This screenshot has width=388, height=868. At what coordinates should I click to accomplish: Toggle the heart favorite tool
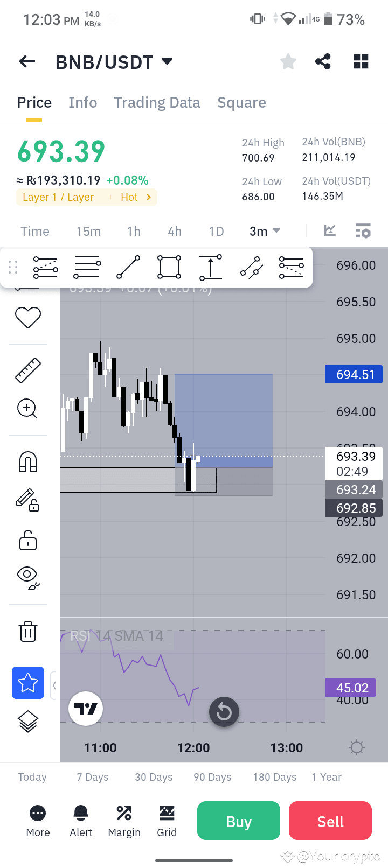tap(27, 318)
